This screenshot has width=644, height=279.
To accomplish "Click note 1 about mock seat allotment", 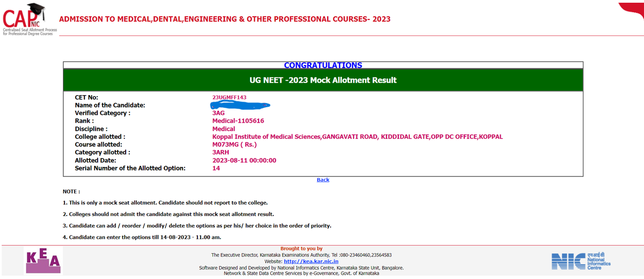I will coord(165,203).
